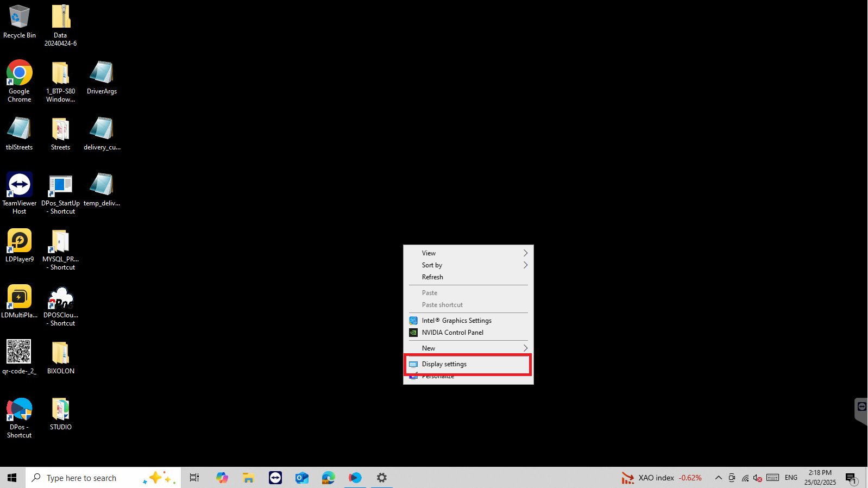Select the Data 20240424-6 zip folder
The width and height of the screenshot is (868, 488).
61,24
